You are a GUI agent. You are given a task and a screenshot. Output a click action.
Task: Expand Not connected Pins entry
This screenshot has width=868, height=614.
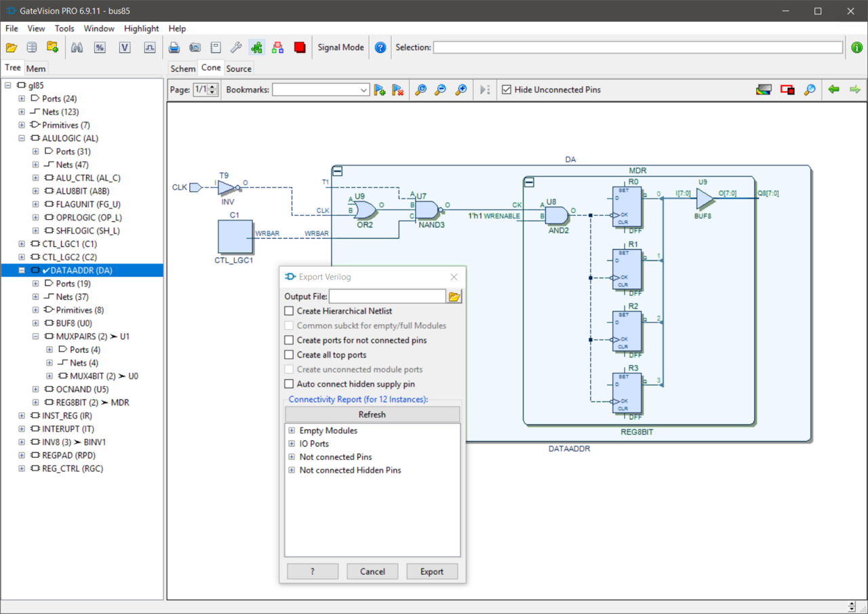(x=292, y=457)
